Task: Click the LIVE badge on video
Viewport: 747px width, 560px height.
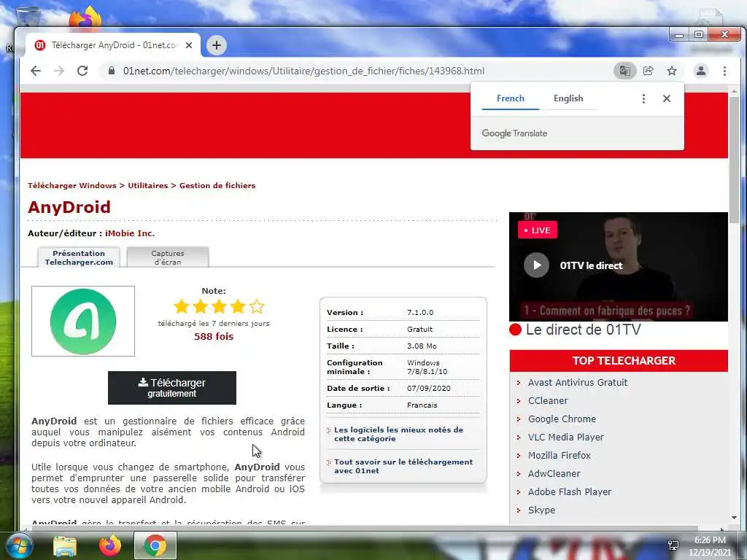Action: pyautogui.click(x=538, y=230)
